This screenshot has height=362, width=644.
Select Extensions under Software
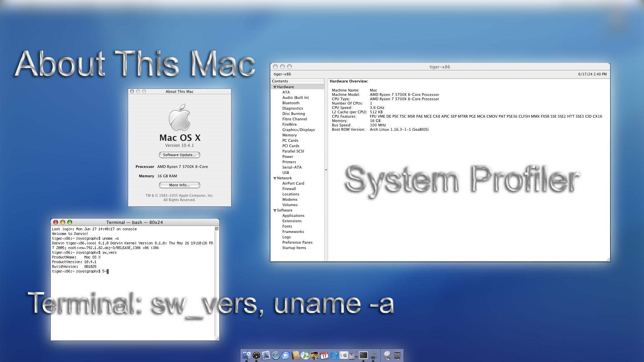coord(292,221)
